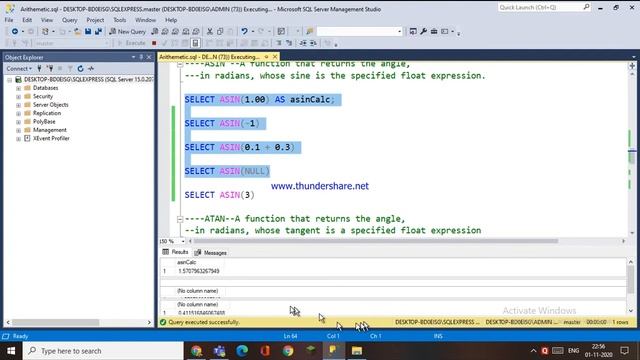The height and width of the screenshot is (360, 640).
Task: Expand the PolyBase tree node
Action: click(x=18, y=122)
